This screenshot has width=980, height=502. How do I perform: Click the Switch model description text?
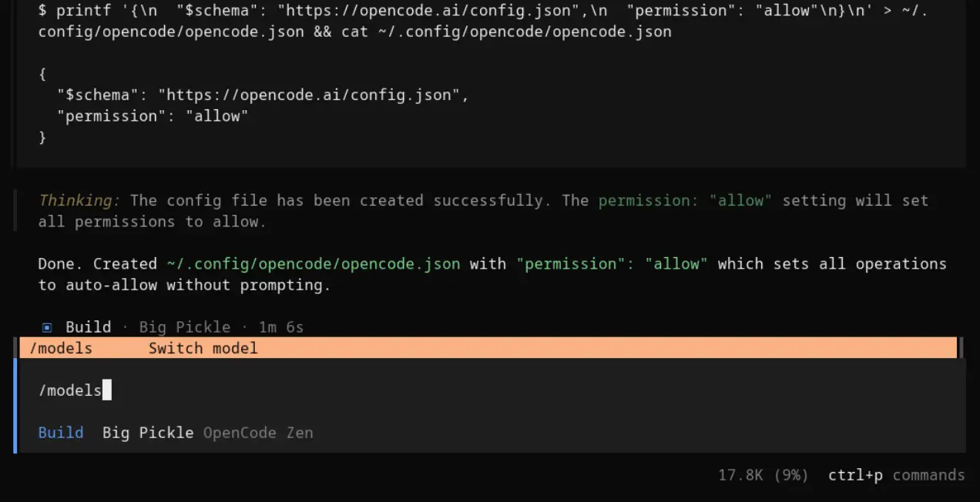pos(203,348)
